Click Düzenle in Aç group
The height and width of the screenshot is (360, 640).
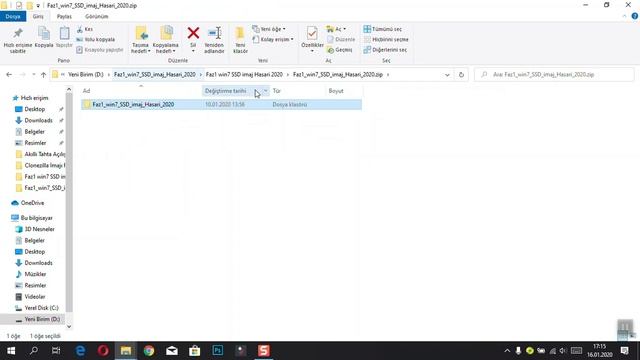coord(341,40)
